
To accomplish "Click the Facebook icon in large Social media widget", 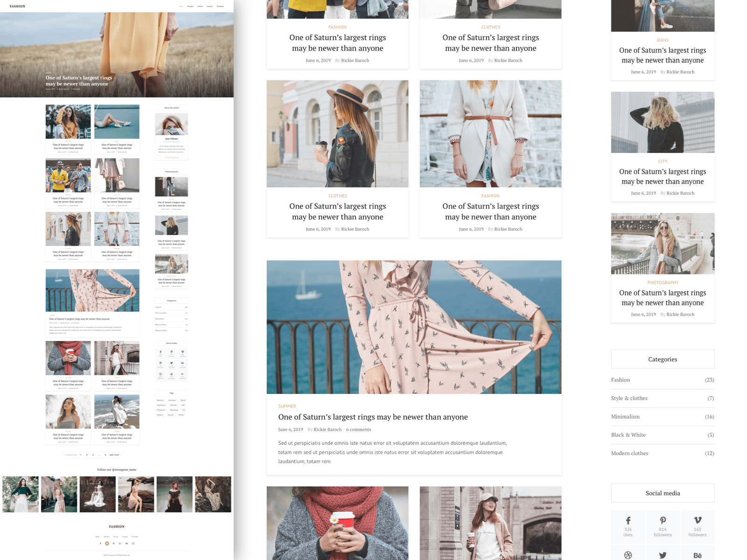I will click(628, 520).
